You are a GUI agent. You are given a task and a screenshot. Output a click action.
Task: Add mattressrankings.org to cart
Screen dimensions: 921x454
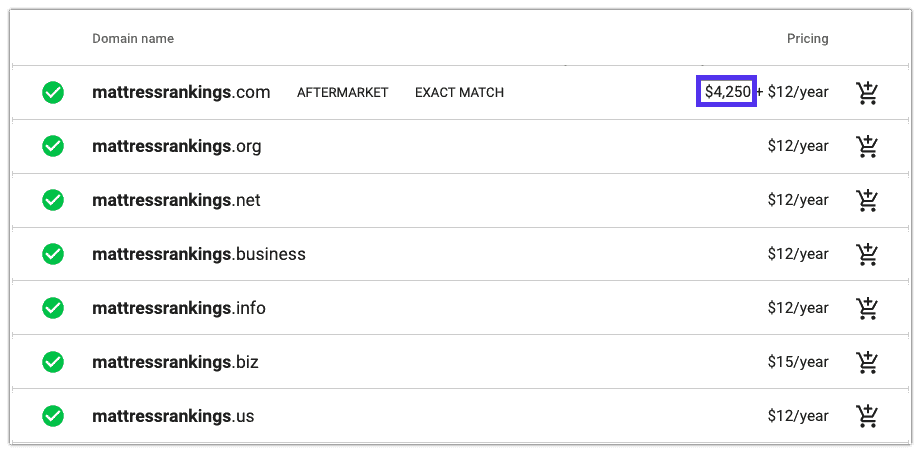tap(867, 147)
